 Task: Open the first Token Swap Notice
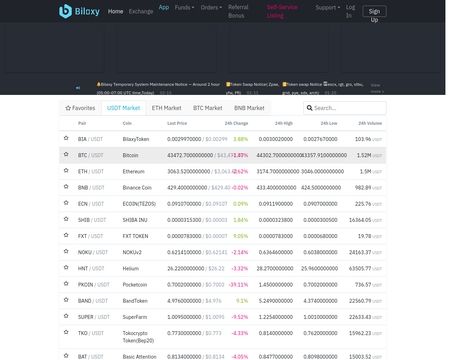pyautogui.click(x=252, y=88)
